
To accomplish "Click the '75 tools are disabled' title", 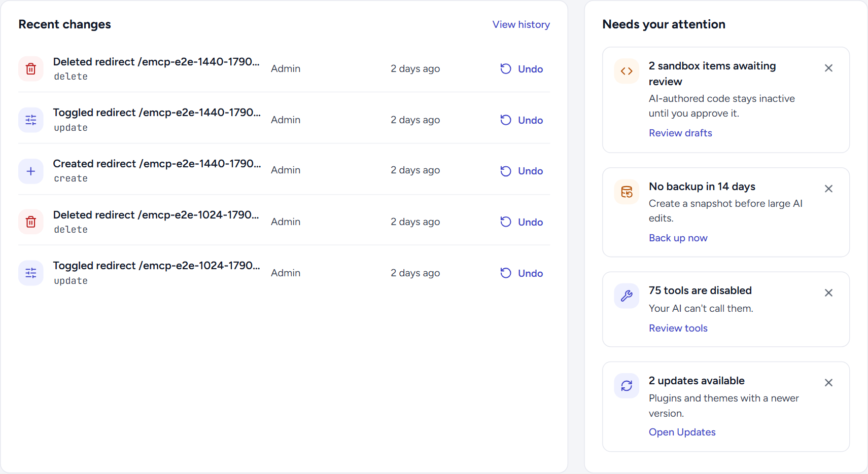I will click(x=700, y=290).
